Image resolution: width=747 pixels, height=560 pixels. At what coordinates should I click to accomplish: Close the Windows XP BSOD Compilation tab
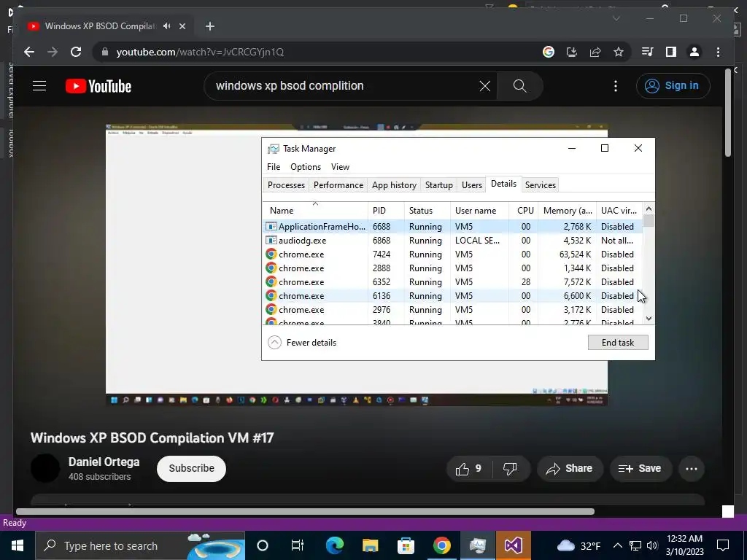tap(182, 26)
